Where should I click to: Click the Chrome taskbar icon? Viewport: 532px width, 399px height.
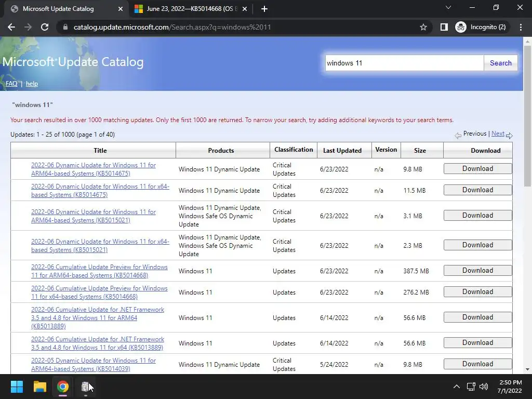click(63, 387)
